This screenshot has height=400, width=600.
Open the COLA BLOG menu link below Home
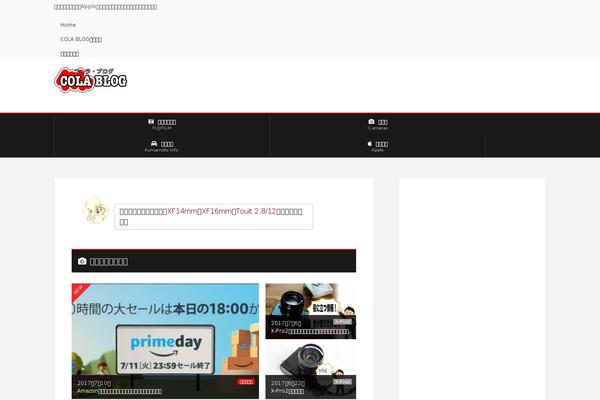coord(81,39)
